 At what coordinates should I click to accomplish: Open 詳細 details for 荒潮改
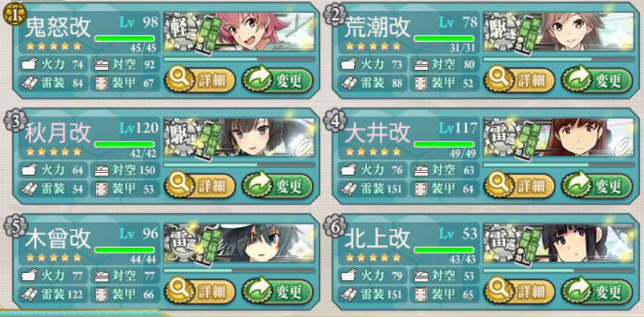(x=519, y=79)
